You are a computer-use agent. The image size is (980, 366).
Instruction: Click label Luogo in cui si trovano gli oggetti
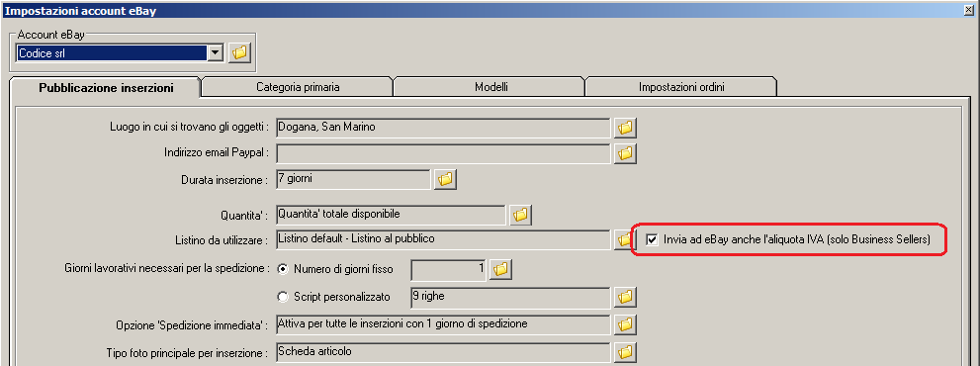coord(190,127)
